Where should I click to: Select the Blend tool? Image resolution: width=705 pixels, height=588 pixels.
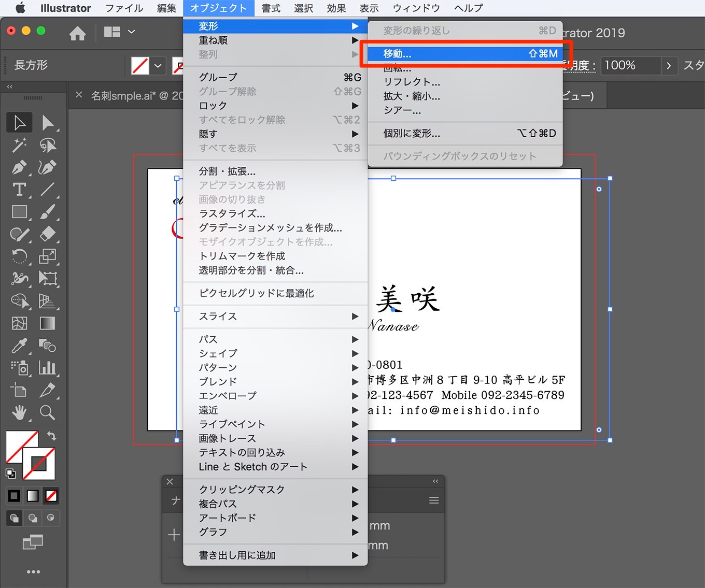click(x=48, y=346)
